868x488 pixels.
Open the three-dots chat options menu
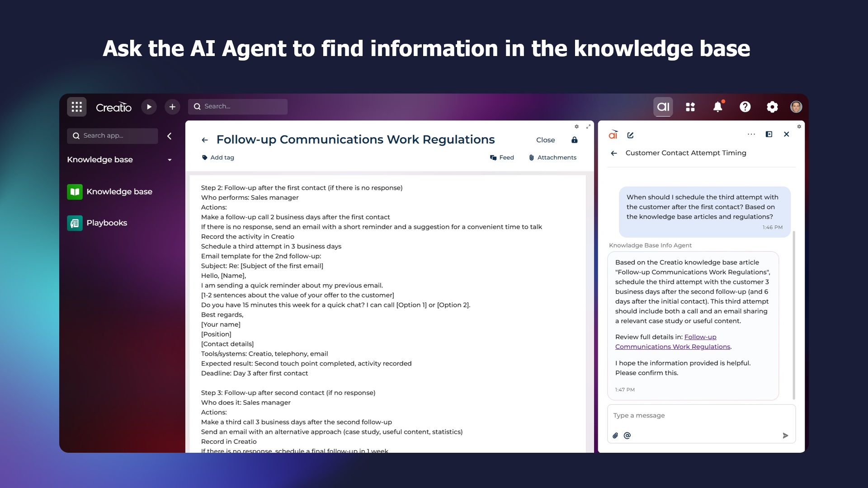[x=751, y=134]
